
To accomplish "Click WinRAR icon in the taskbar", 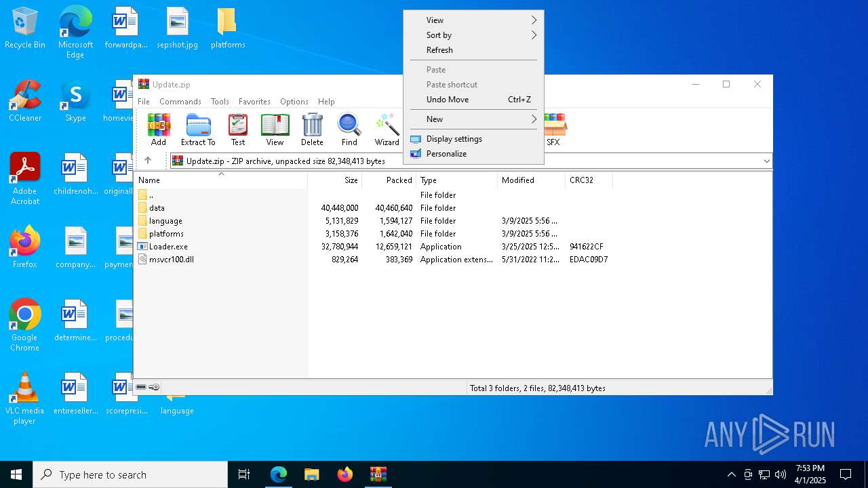I will tap(378, 474).
